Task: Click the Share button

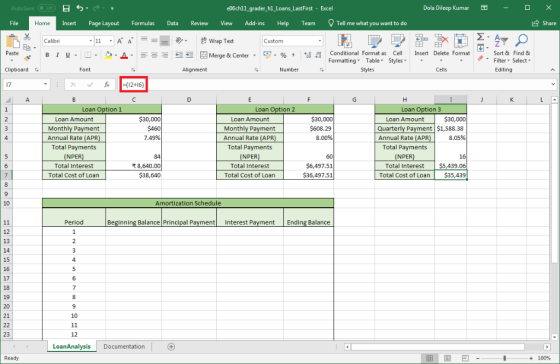Action: 544,23
